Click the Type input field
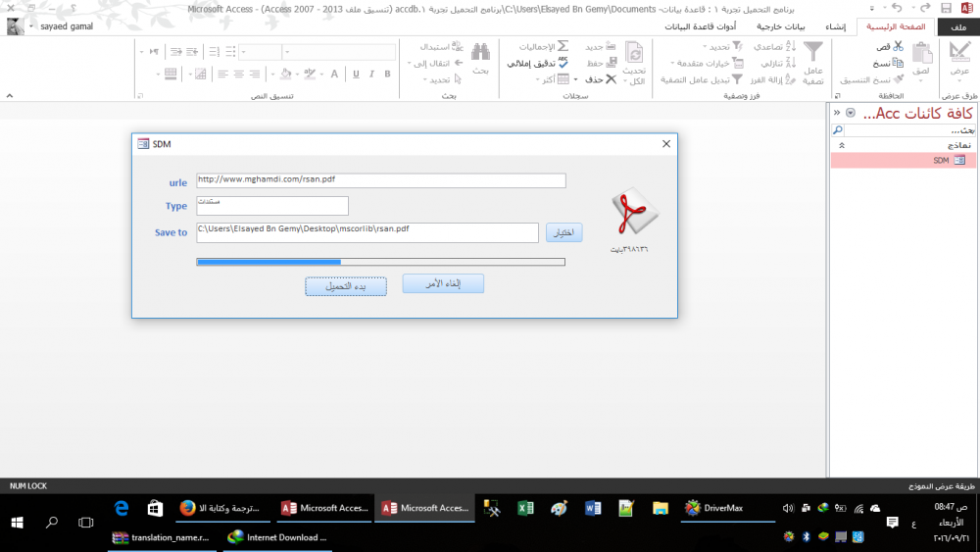 271,206
